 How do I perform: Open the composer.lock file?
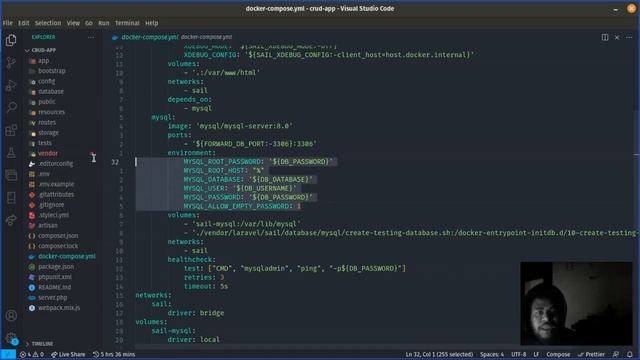pyautogui.click(x=58, y=246)
